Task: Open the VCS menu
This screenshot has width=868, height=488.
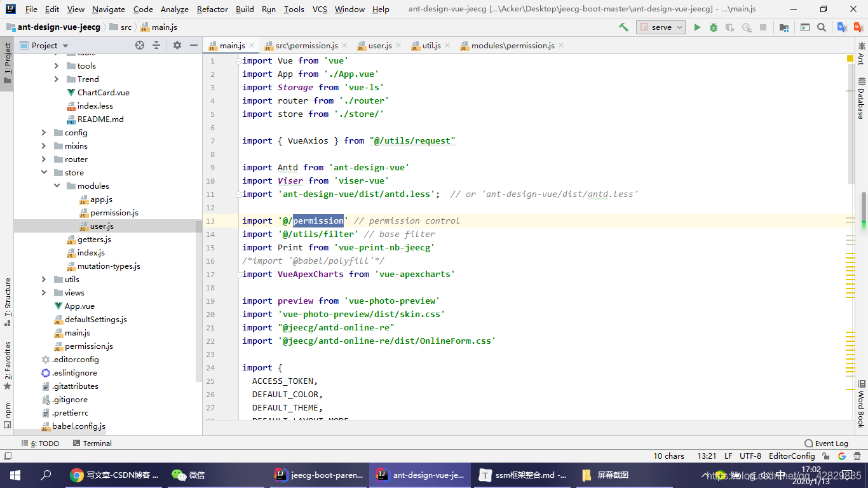Action: (320, 9)
